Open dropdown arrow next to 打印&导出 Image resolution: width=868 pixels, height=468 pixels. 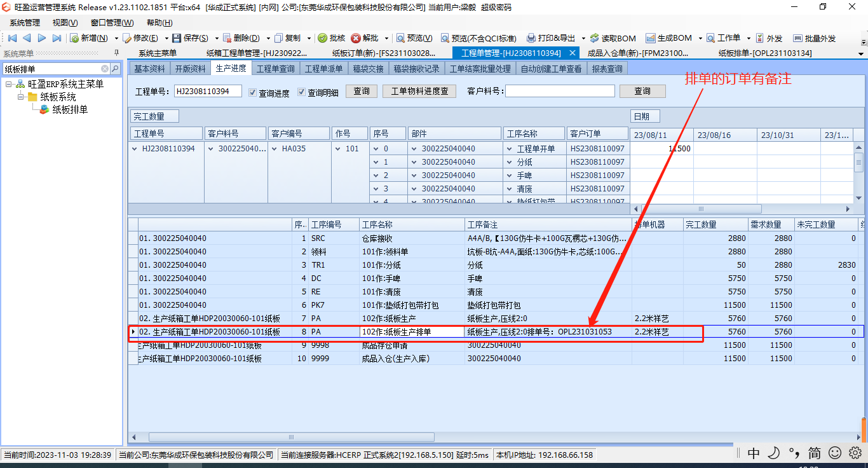pos(583,38)
